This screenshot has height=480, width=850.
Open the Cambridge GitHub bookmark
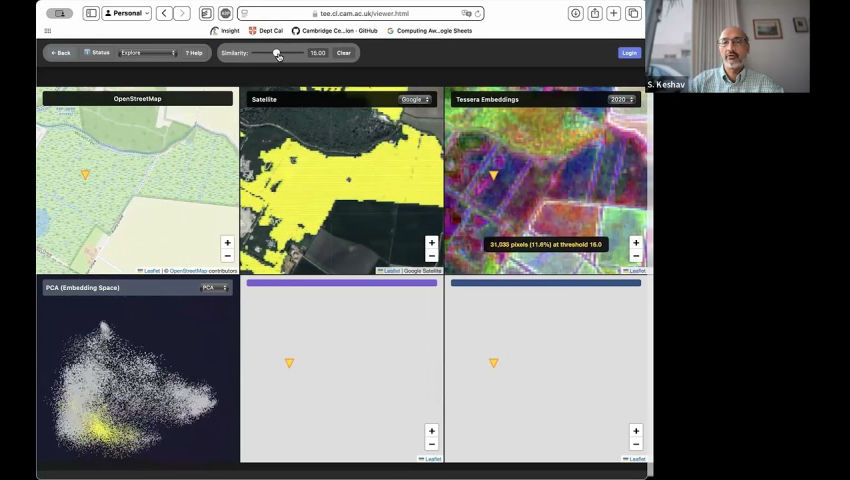[x=334, y=31]
